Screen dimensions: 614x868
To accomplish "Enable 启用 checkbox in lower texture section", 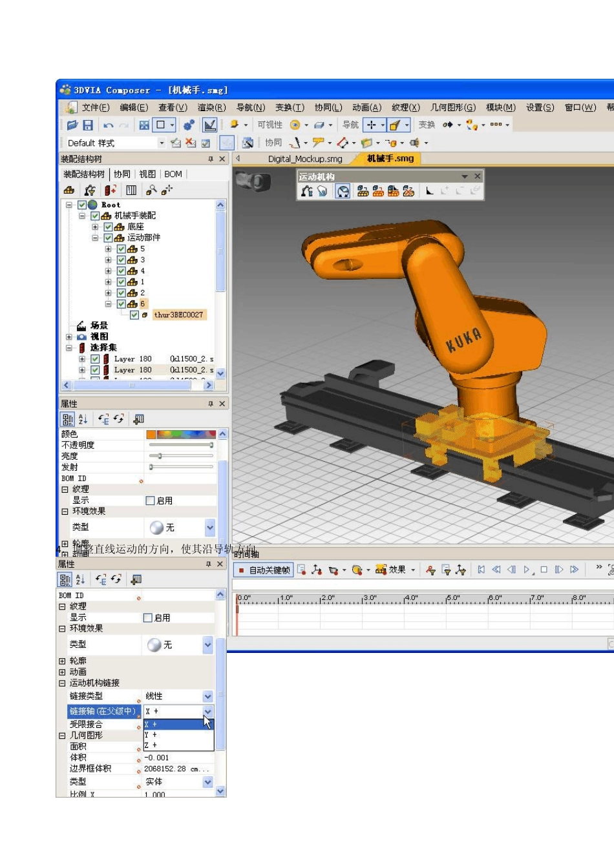I will (x=147, y=618).
